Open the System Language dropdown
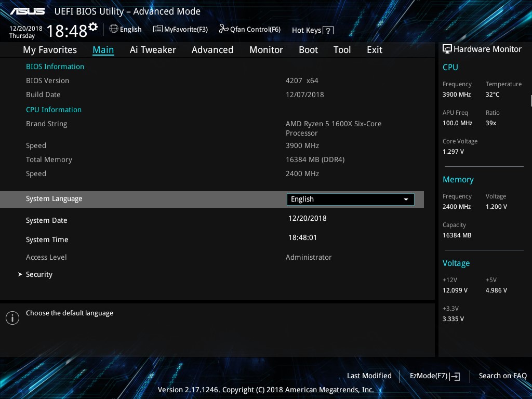 pos(351,199)
